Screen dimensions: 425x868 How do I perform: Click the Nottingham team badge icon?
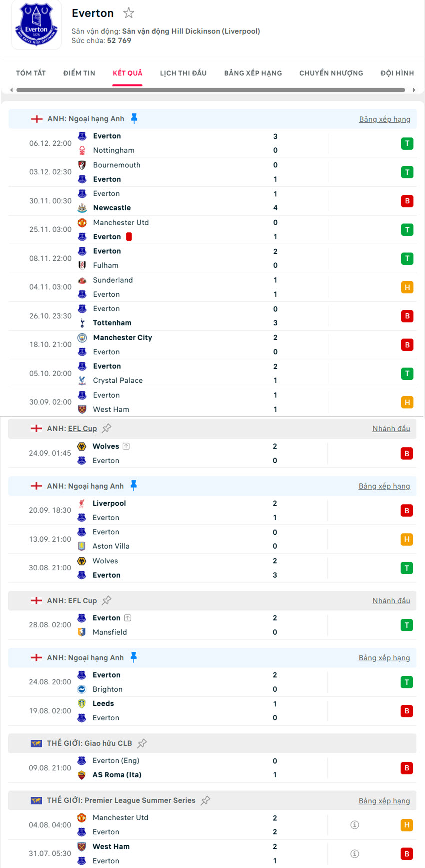point(82,150)
